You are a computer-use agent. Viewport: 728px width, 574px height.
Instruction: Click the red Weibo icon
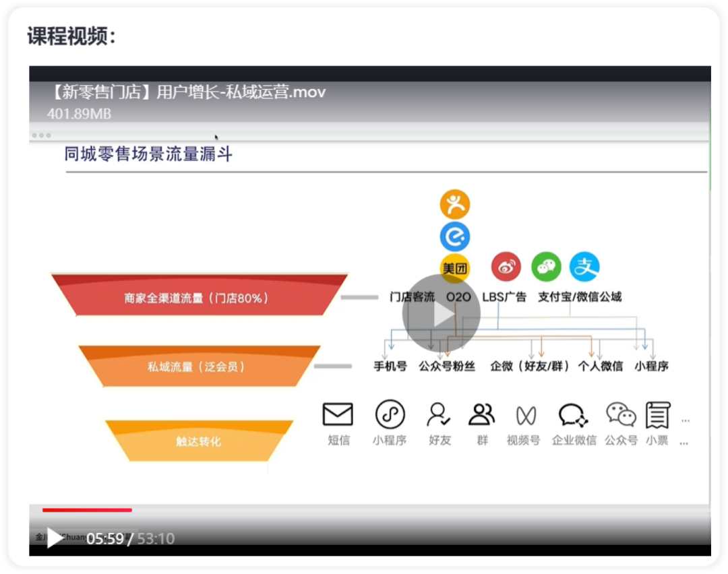coord(506,267)
